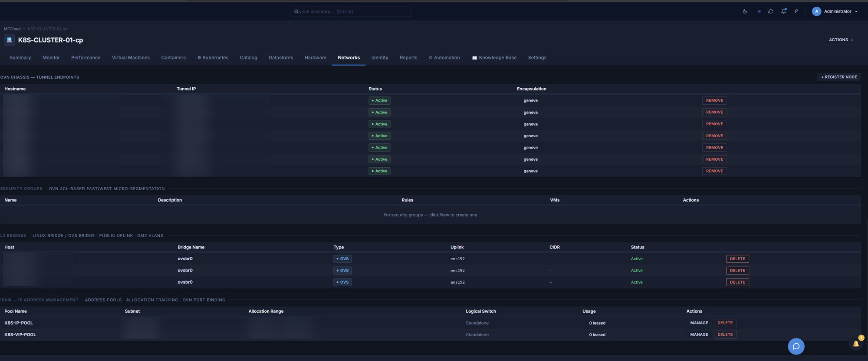Click the Kubernetes tab wheel icon
Image resolution: width=868 pixels, height=361 pixels.
tap(199, 58)
